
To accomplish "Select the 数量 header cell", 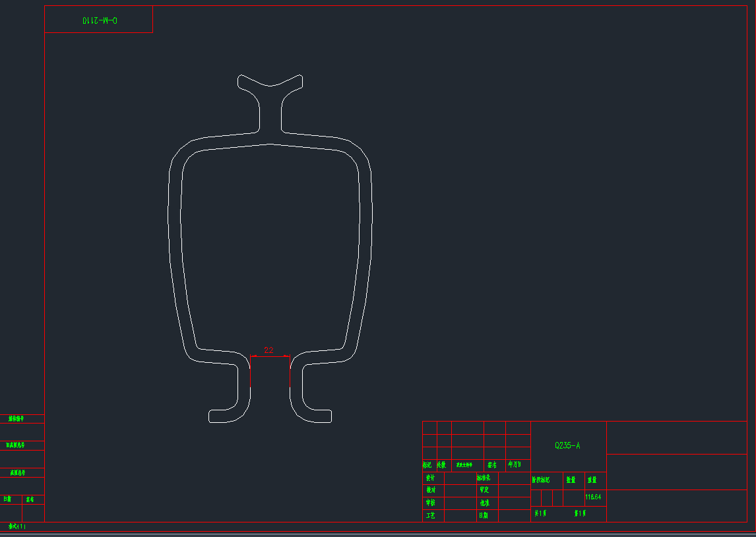I will [x=571, y=480].
